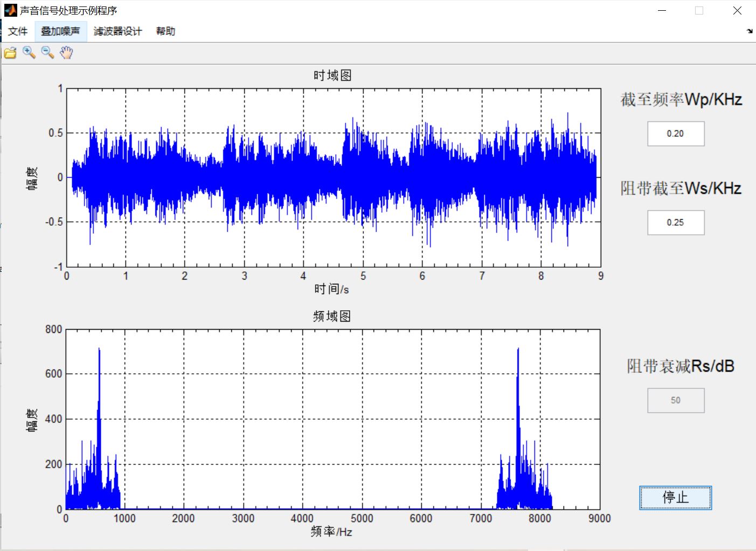Open the 滤波器设计 menu
The image size is (756, 551).
118,31
